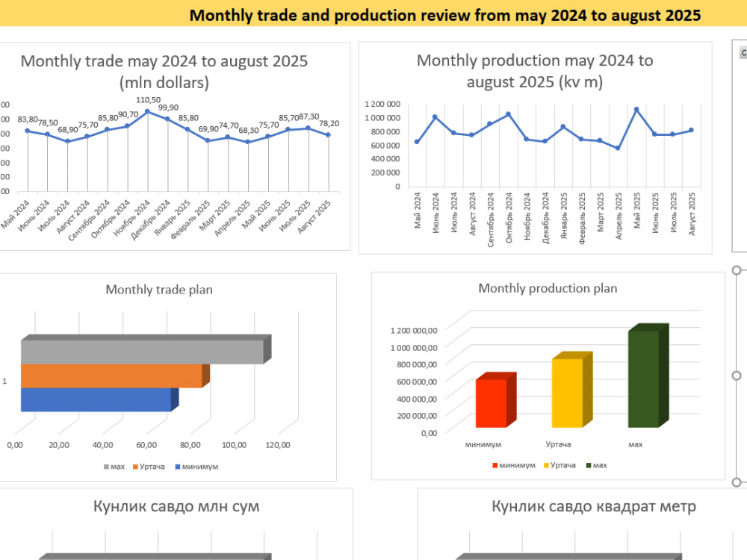Click the Май 2025 peak marker on production line

point(636,110)
